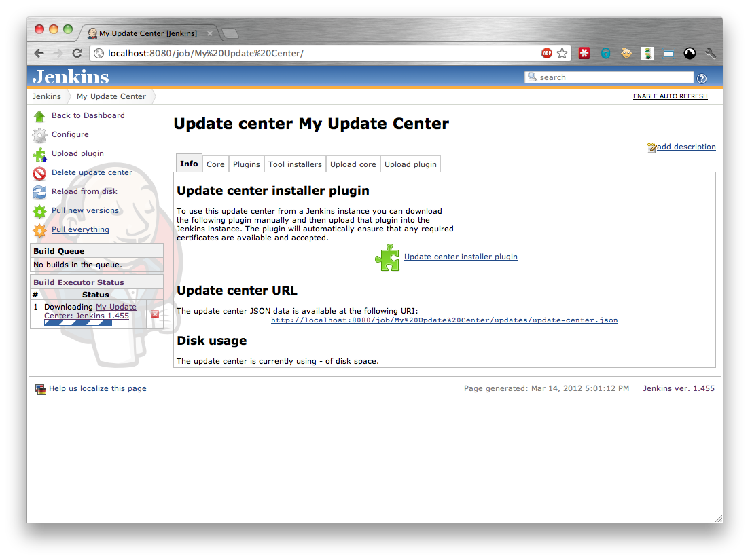The width and height of the screenshot is (750, 560).
Task: Click the browser forward arrow
Action: pyautogui.click(x=58, y=53)
